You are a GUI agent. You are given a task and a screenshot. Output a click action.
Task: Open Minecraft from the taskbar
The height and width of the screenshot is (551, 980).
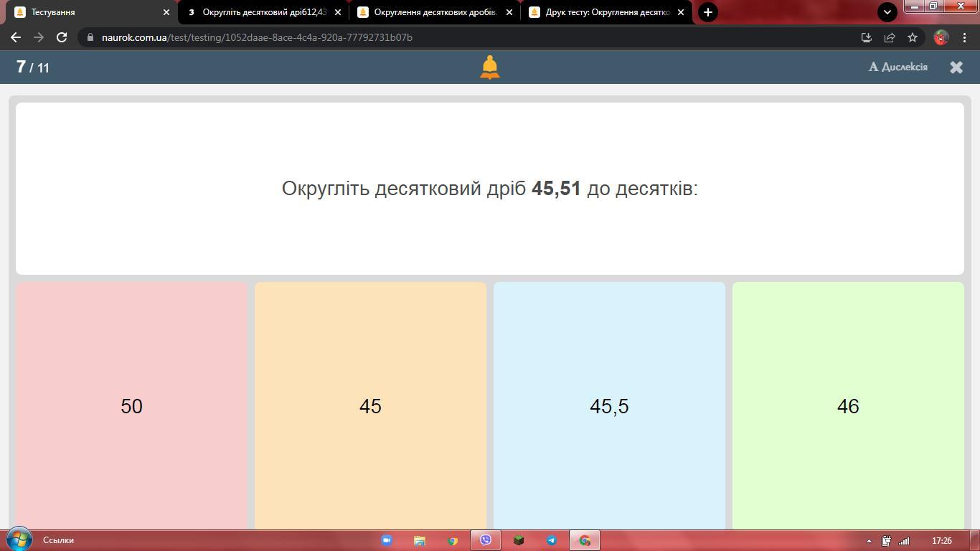tap(519, 540)
